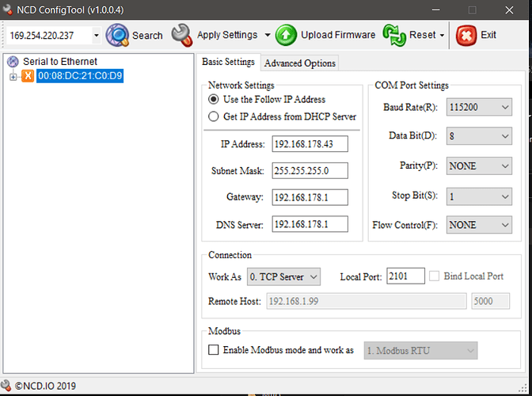Click the IP Address field 192.168.178.43
Viewport: 532px width, 396px height.
(x=310, y=144)
